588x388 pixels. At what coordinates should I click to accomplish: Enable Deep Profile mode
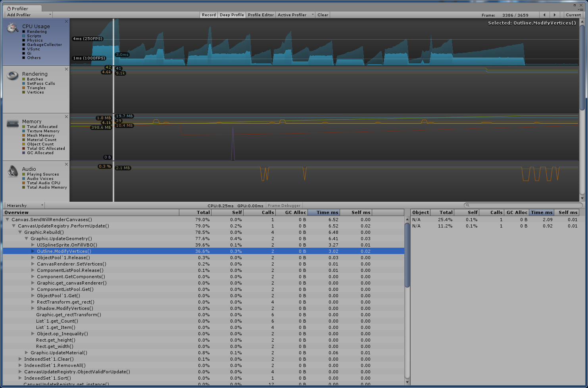pos(232,15)
